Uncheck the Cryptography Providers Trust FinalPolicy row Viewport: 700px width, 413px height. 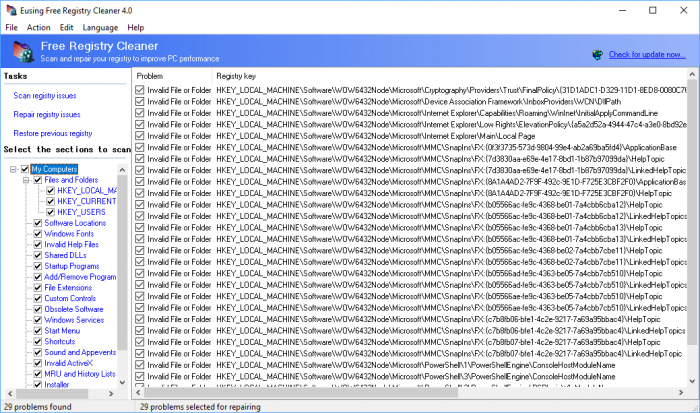(140, 90)
